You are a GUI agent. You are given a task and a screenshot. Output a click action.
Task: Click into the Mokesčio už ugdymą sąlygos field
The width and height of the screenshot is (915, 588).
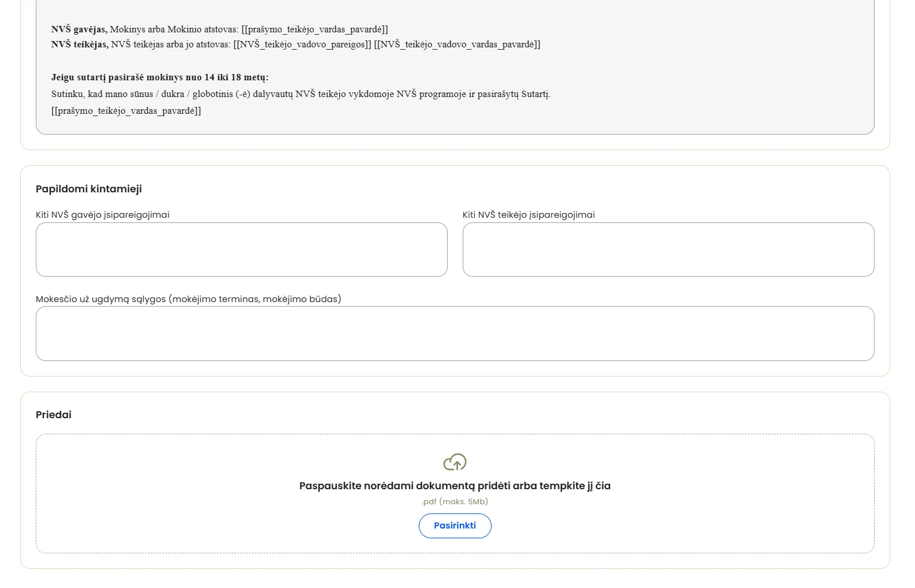coord(455,334)
